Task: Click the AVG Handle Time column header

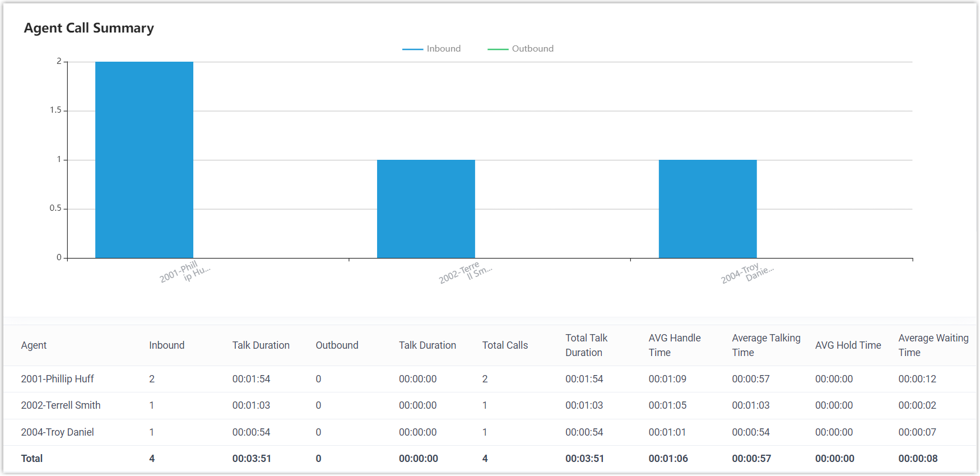Action: click(x=674, y=345)
